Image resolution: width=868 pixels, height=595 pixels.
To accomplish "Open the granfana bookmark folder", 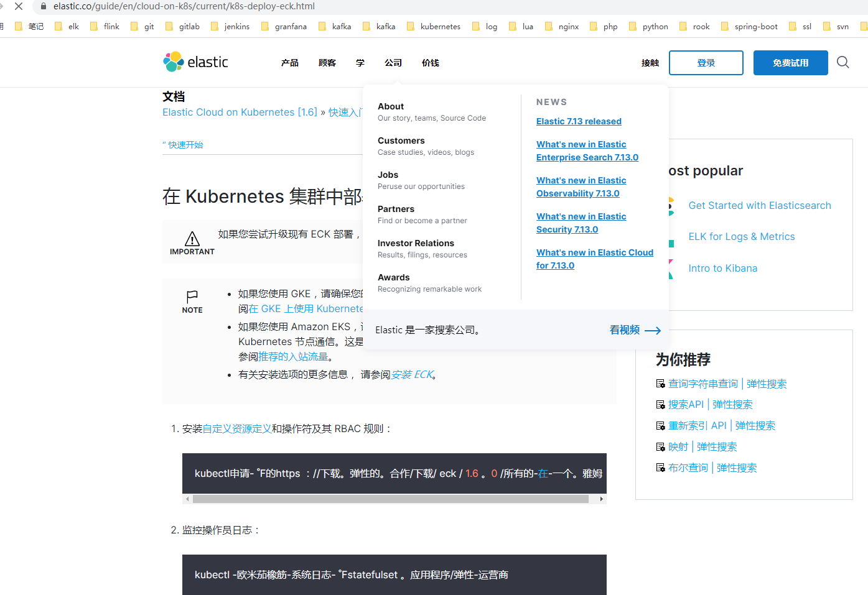I will click(x=284, y=26).
